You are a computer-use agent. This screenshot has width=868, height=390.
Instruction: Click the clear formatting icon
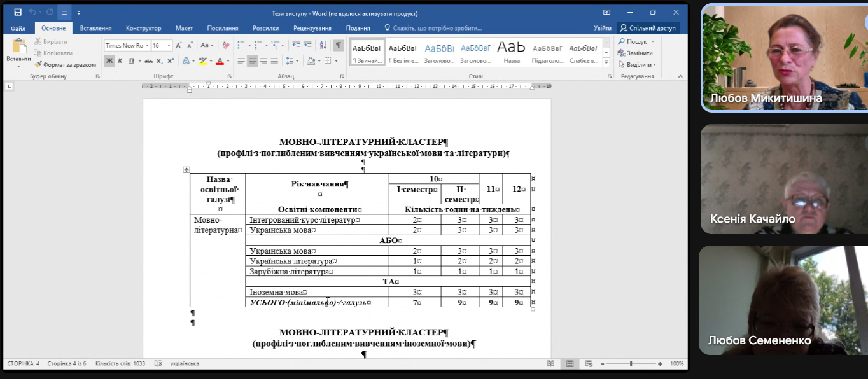(227, 45)
